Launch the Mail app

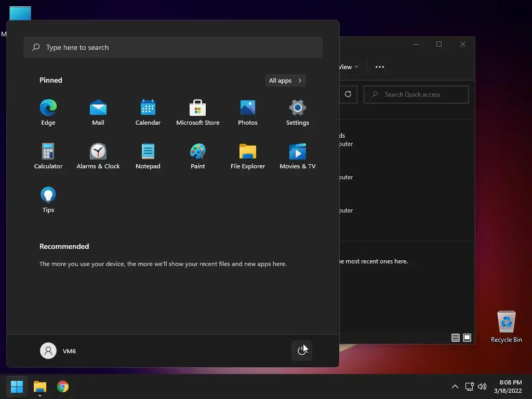[98, 113]
